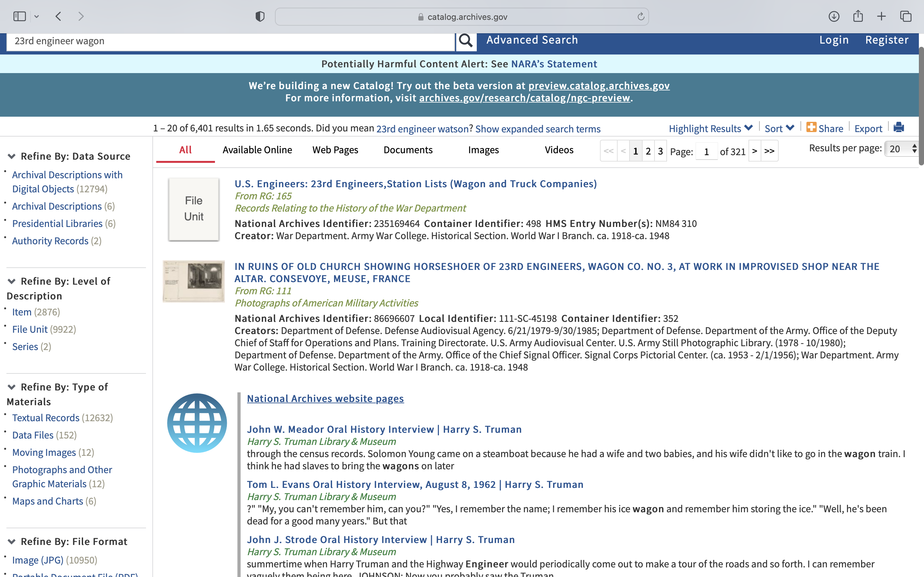Open the Sort dropdown
This screenshot has width=924, height=577.
click(x=779, y=129)
